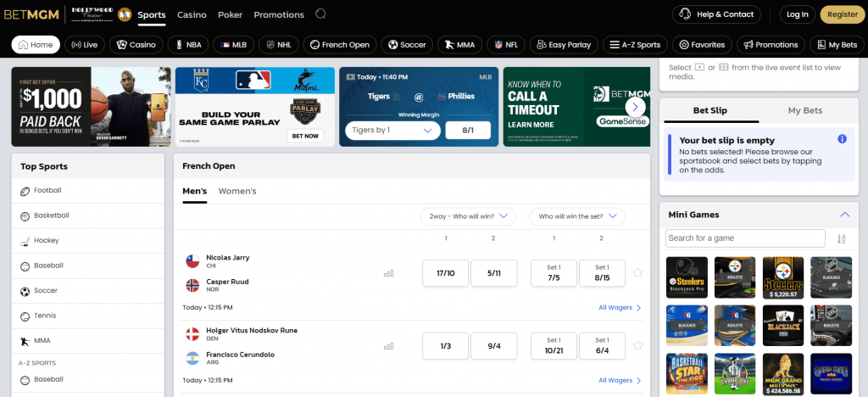
Task: Select Soccer in Top Sports
Action: [88, 291]
